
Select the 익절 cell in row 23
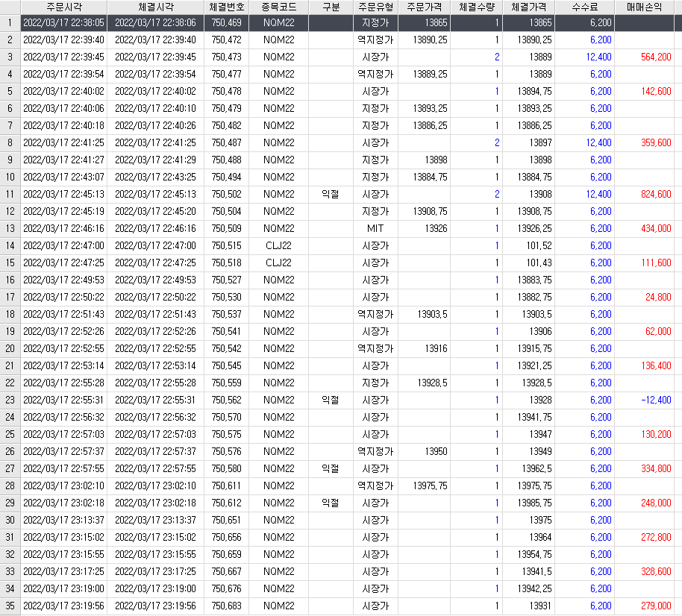click(330, 400)
